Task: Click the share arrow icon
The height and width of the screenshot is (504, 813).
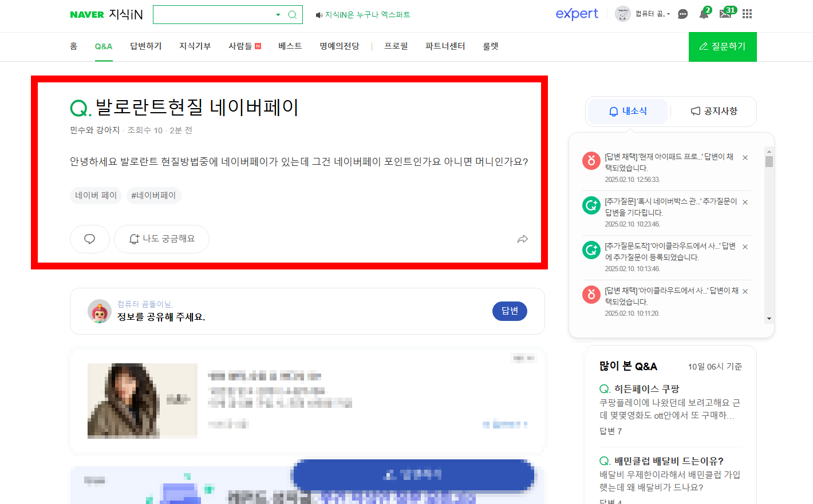Action: click(522, 239)
